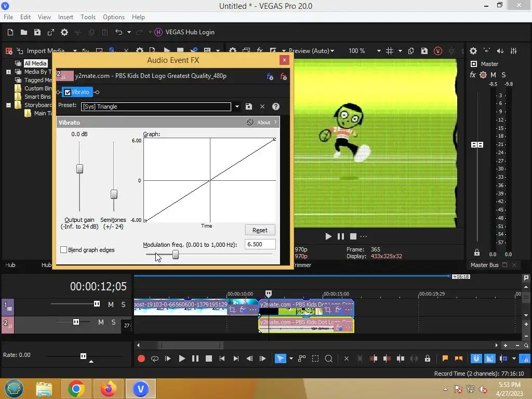The image size is (532, 399).
Task: Open the Tools menu
Action: coord(88,17)
